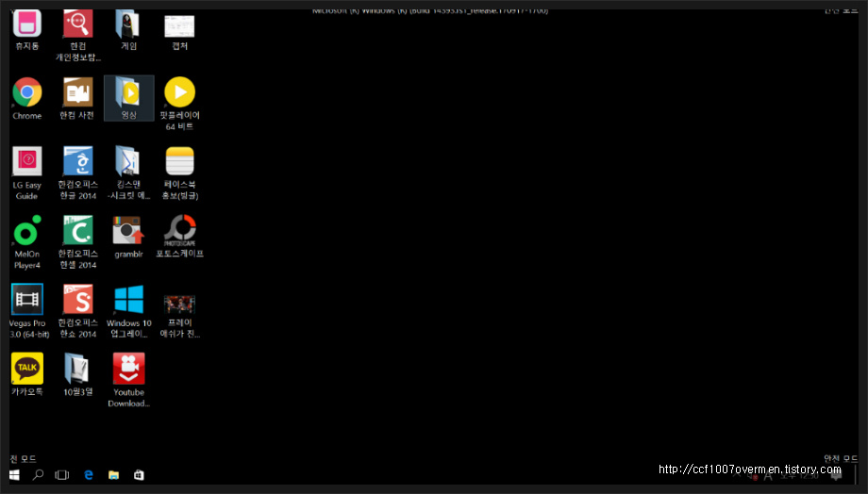Viewport: 868px width, 494px height.
Task: Select the 한컴오피스 한셀 2014 shortcut
Action: pyautogui.click(x=78, y=230)
